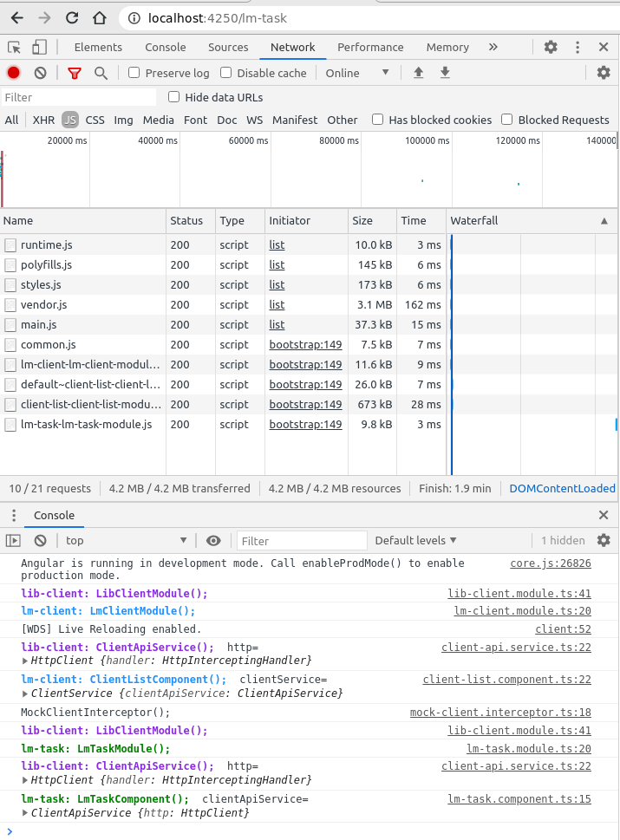Click the browser address bar
This screenshot has width=620, height=840.
(x=369, y=18)
